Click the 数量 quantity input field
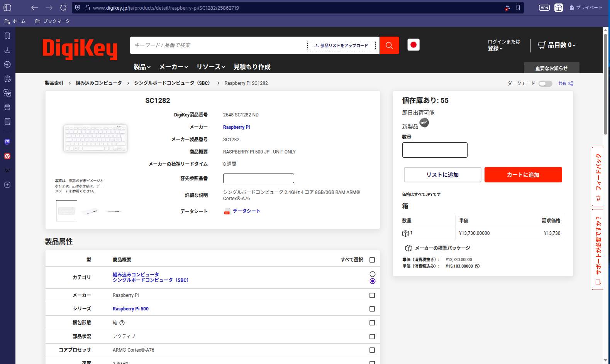The image size is (610, 364). (x=435, y=150)
